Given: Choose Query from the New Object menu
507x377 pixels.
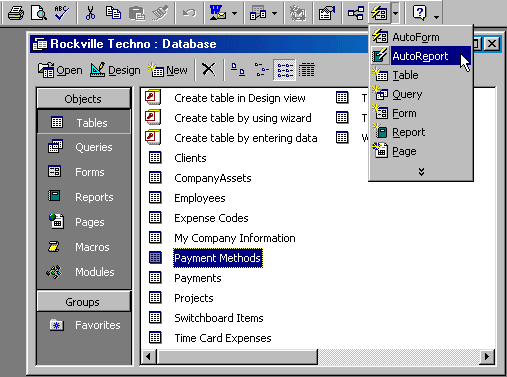Looking at the screenshot, I should click(x=421, y=94).
